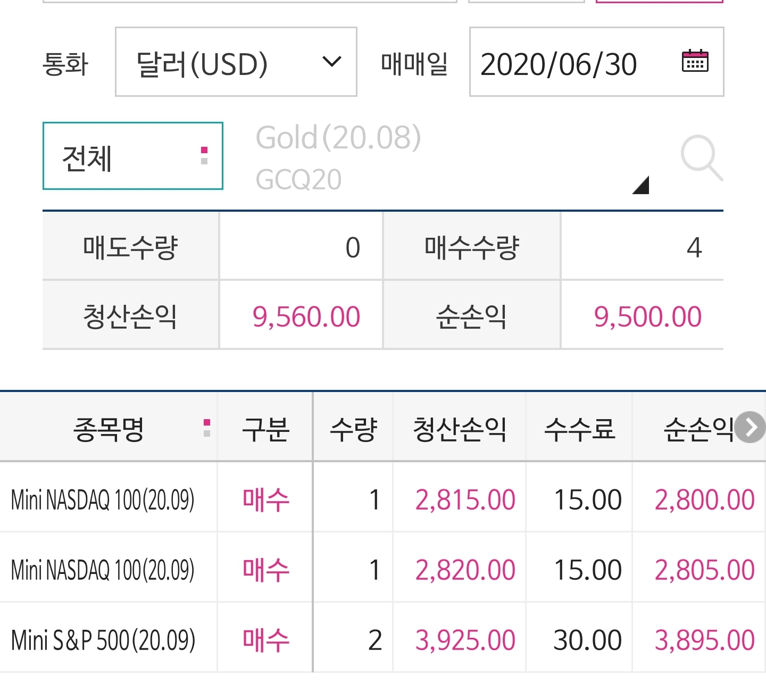
Task: Open the 전체 filter selector
Action: click(x=133, y=156)
